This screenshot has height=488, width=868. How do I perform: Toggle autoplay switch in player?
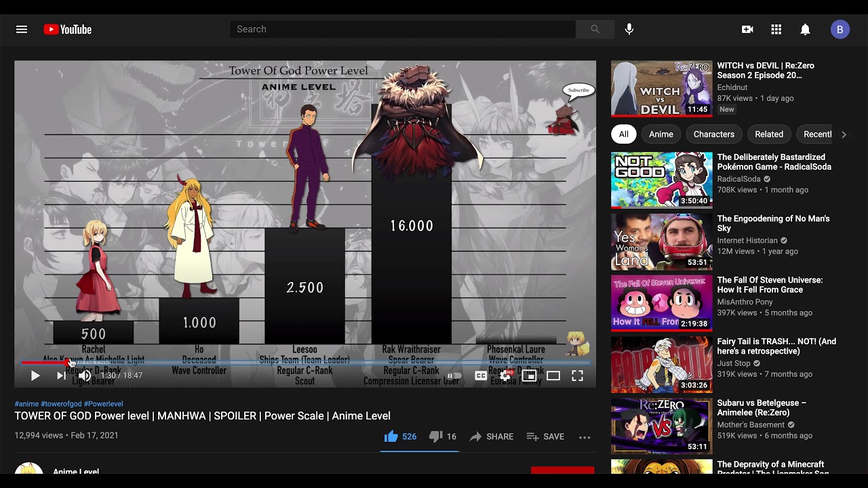(x=454, y=375)
